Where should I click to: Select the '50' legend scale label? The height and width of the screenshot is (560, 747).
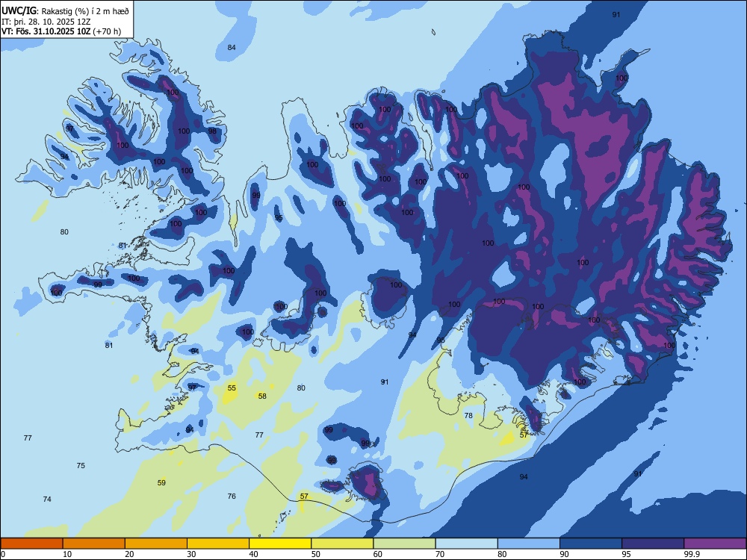pos(315,554)
